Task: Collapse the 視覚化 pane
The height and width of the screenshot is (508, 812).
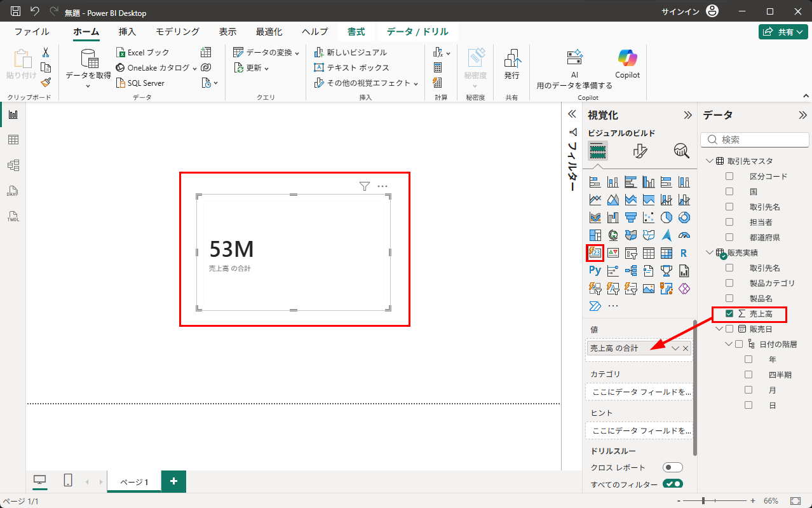Action: click(x=687, y=115)
